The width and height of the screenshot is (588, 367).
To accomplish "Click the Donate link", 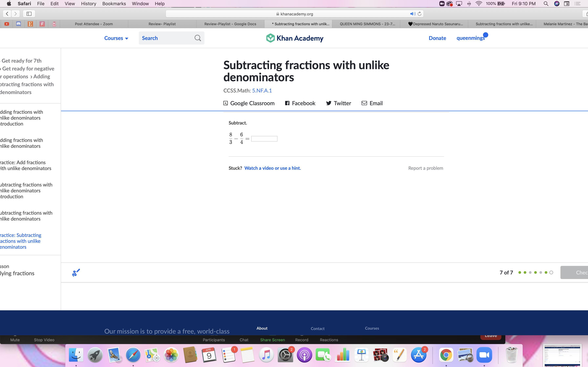I will pyautogui.click(x=437, y=38).
